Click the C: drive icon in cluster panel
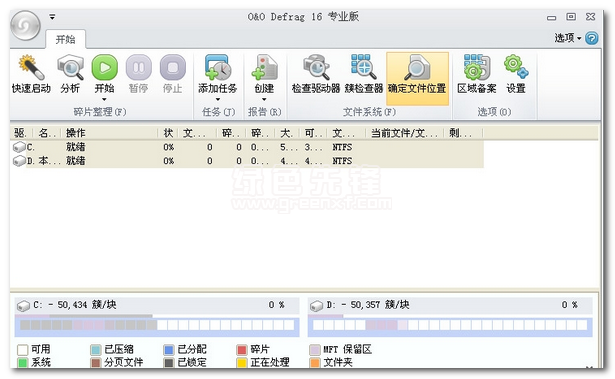 pyautogui.click(x=23, y=306)
